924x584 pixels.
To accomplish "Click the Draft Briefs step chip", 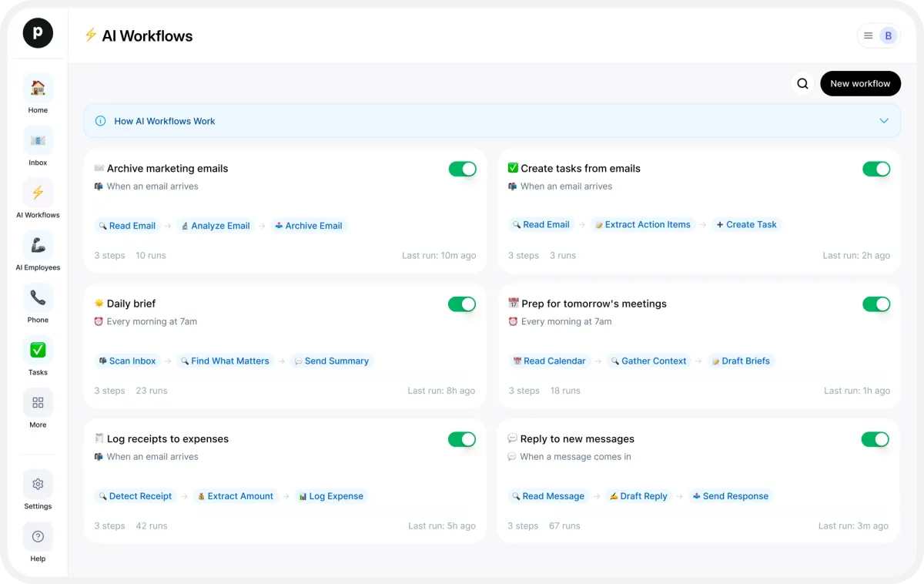I will [x=741, y=361].
